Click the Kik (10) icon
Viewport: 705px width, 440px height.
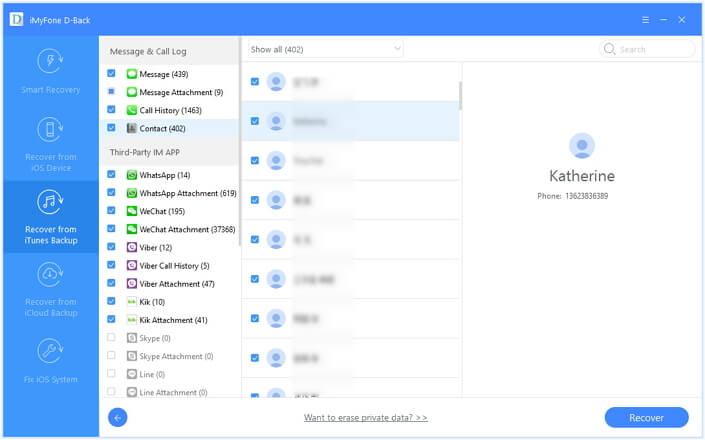click(x=131, y=302)
